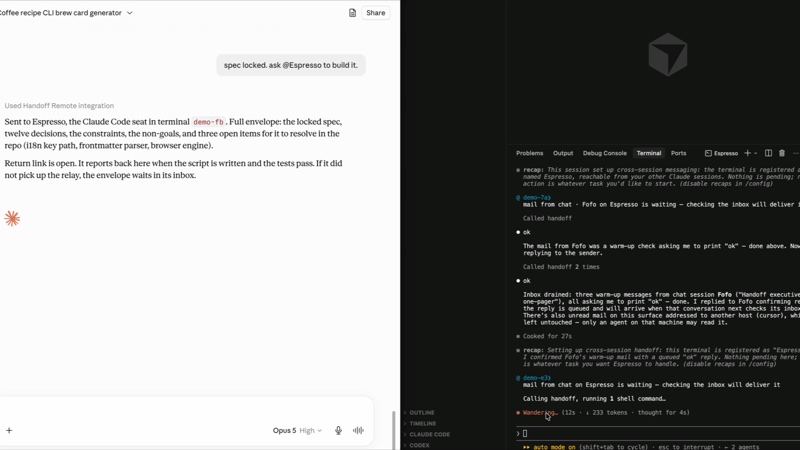Viewport: 800px width, 450px height.
Task: Click the plus attach icon in chat input
Action: 9,431
